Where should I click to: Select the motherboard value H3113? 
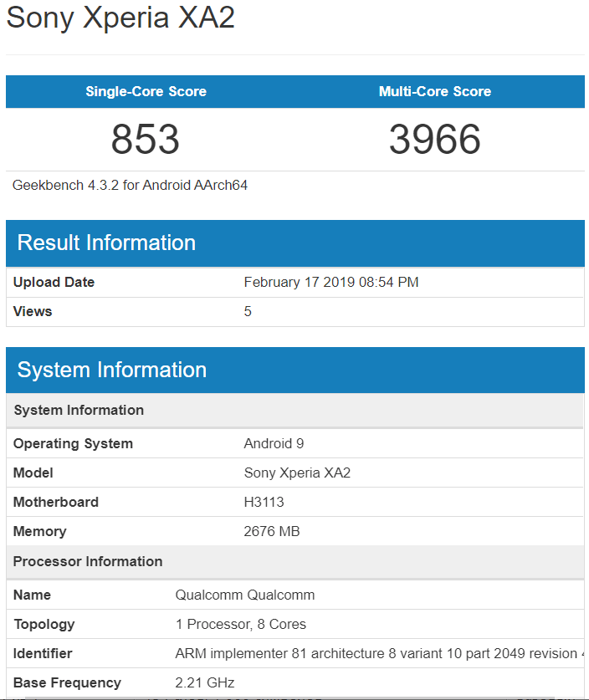[x=264, y=503]
